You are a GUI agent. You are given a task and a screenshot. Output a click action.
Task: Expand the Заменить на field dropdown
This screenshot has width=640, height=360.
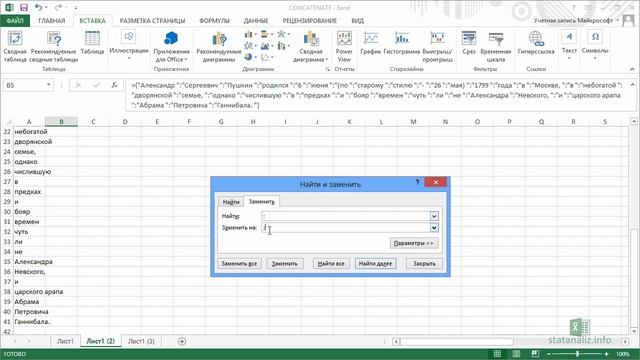pos(434,228)
